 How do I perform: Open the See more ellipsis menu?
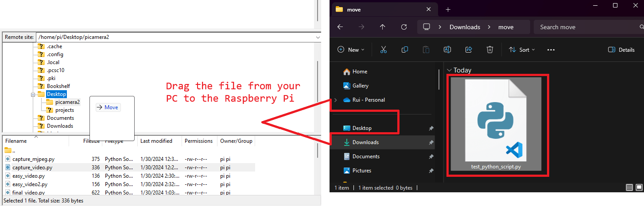[x=551, y=50]
